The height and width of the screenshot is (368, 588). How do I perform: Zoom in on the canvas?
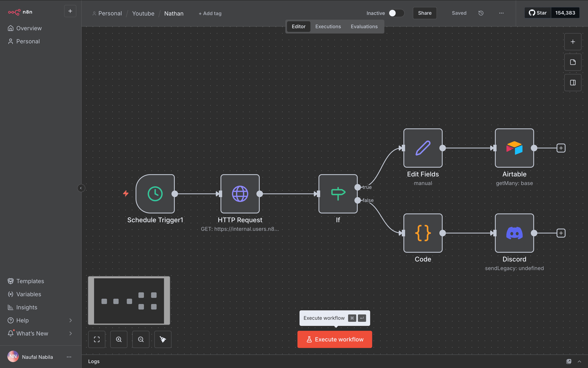click(119, 339)
